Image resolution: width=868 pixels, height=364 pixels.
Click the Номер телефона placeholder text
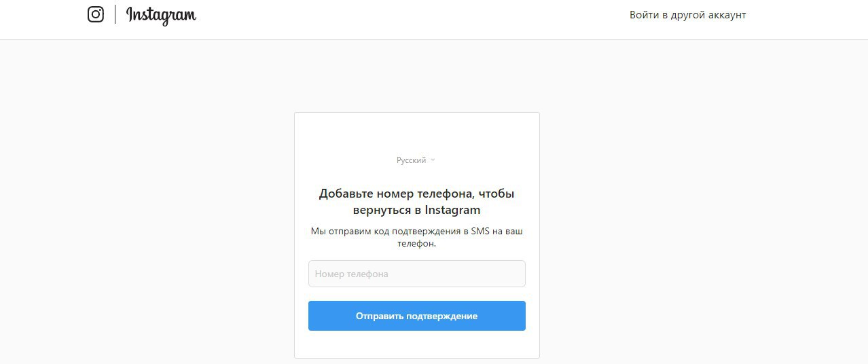pos(352,274)
